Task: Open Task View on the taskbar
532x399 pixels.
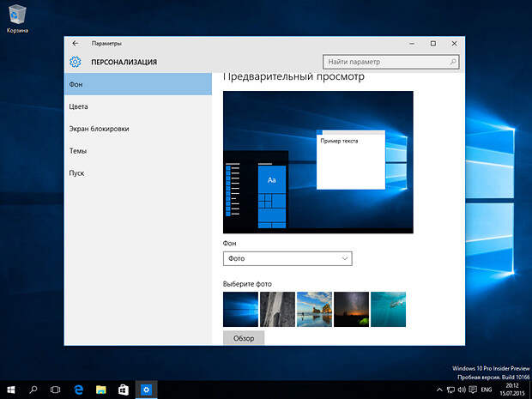Action: click(55, 390)
